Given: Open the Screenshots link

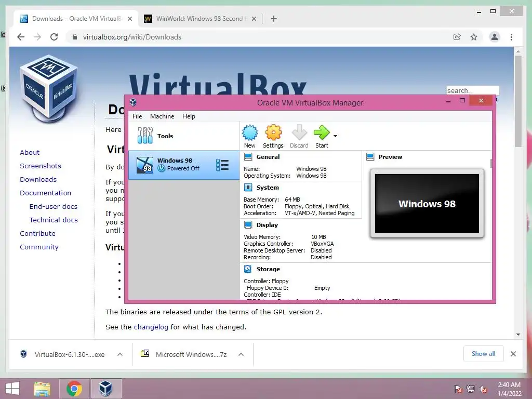Looking at the screenshot, I should (x=41, y=166).
